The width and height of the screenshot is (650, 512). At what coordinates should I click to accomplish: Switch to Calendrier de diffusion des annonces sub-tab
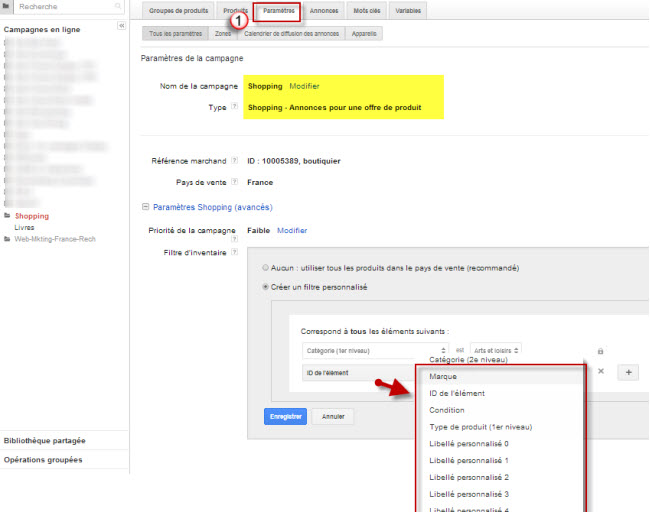pyautogui.click(x=291, y=34)
